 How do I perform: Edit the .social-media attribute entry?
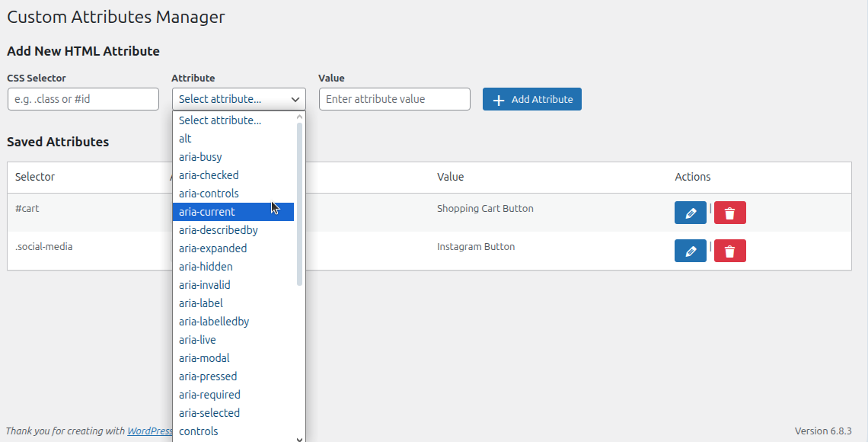point(690,250)
